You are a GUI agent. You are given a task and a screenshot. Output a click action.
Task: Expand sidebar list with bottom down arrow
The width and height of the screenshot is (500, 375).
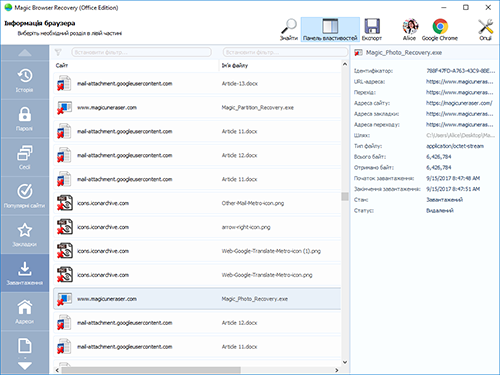[25, 366]
